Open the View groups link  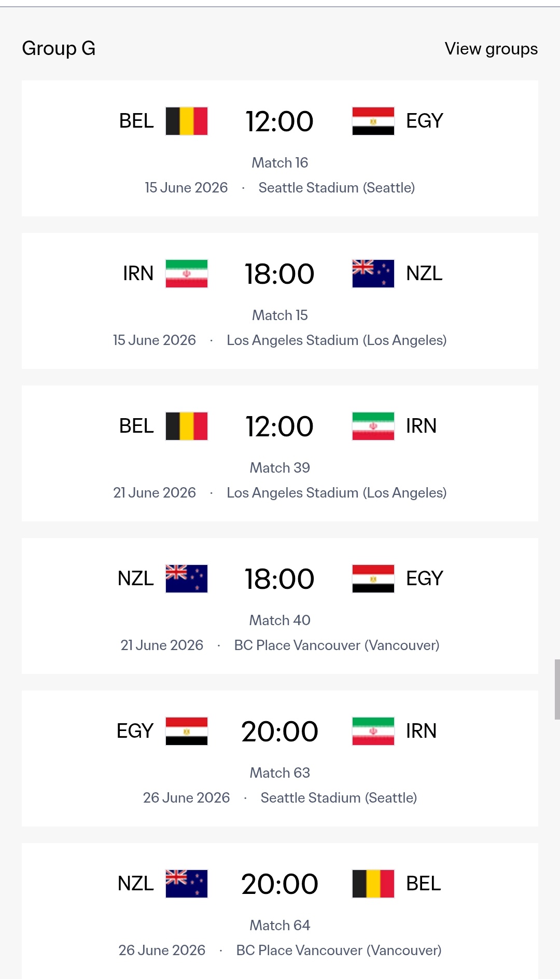pos(491,49)
